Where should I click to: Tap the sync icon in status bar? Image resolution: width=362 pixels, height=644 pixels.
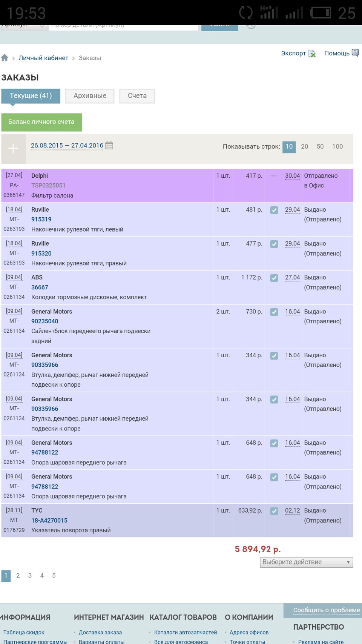click(245, 13)
